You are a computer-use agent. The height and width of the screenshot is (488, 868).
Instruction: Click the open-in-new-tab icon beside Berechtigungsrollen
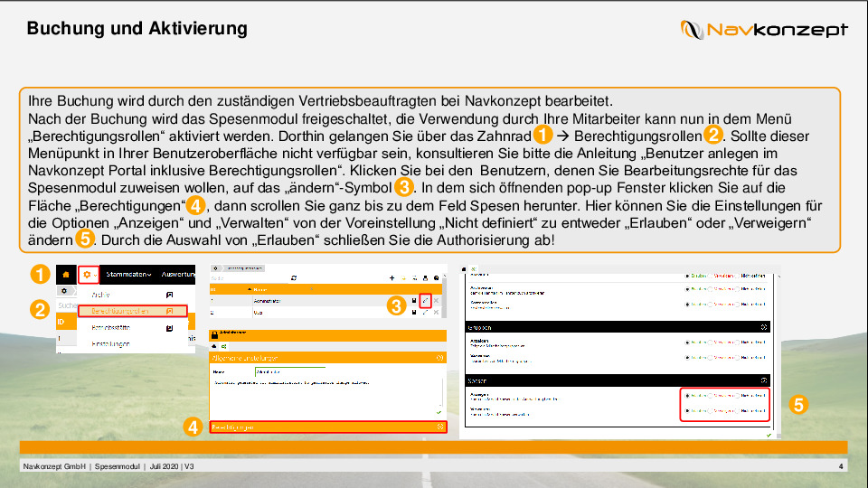click(169, 311)
